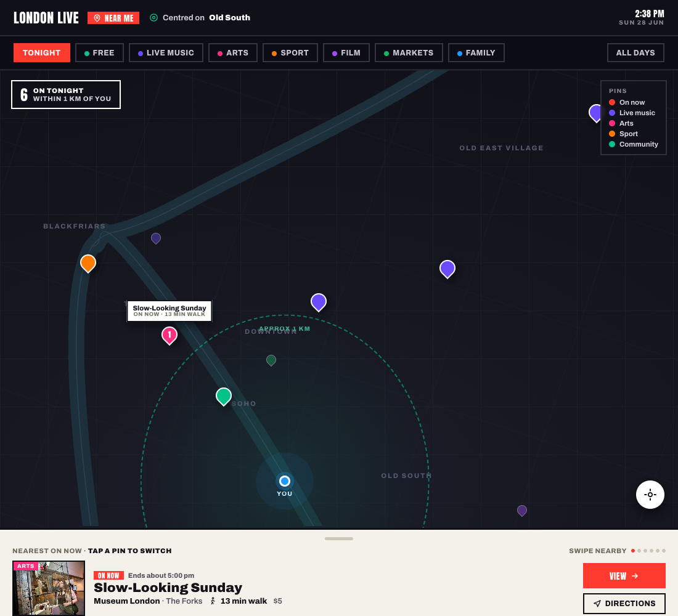The height and width of the screenshot is (616, 678).
Task: Click the small dim purple pin below Old South
Action: point(522,511)
